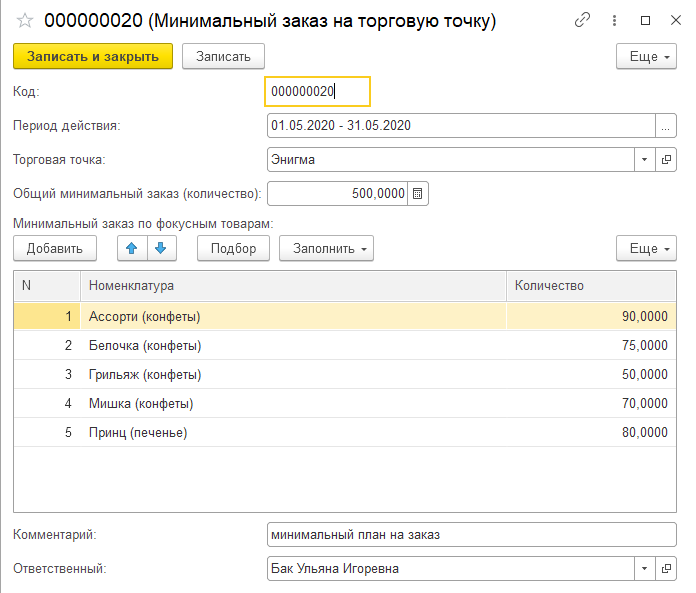Open the Заполнить dropdown button
Image resolution: width=696 pixels, height=593 pixels.
(x=326, y=248)
